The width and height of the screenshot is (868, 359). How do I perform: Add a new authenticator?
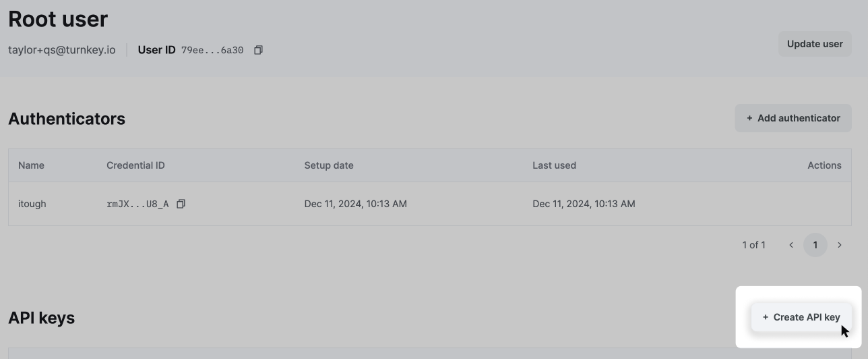pos(793,118)
